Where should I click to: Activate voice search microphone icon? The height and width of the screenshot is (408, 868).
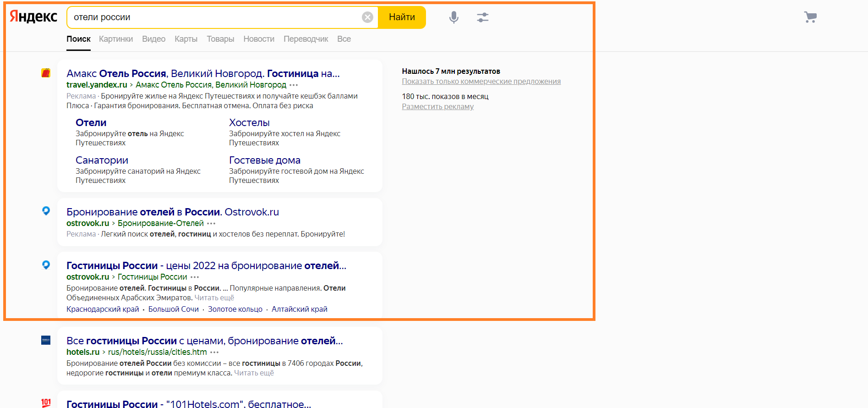(453, 17)
